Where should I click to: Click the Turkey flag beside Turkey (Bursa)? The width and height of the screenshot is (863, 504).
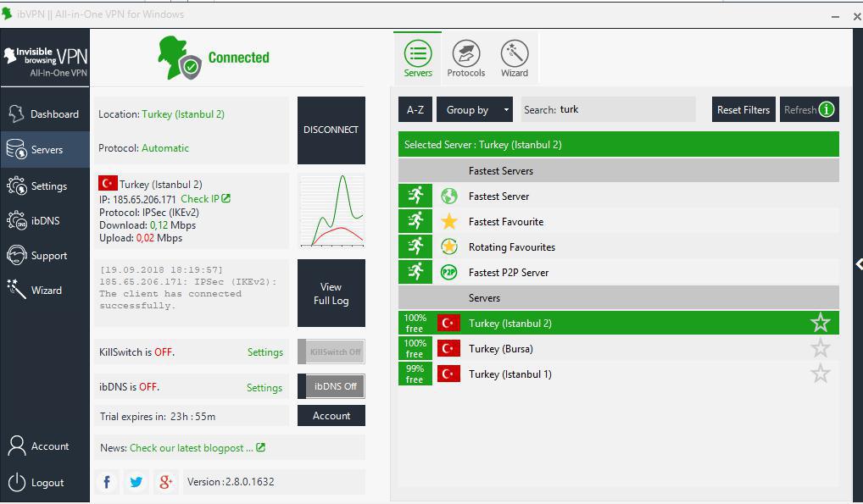[448, 348]
